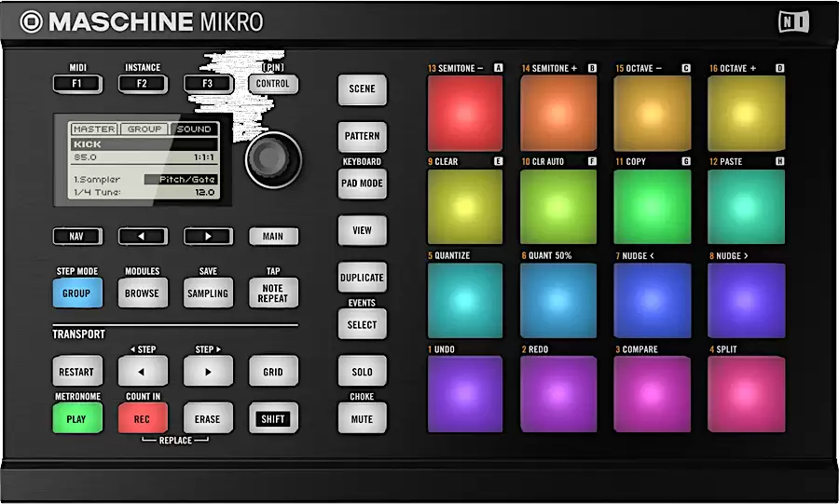This screenshot has width=839, height=504.
Task: Hit pad 9 Clear pad
Action: tap(464, 206)
